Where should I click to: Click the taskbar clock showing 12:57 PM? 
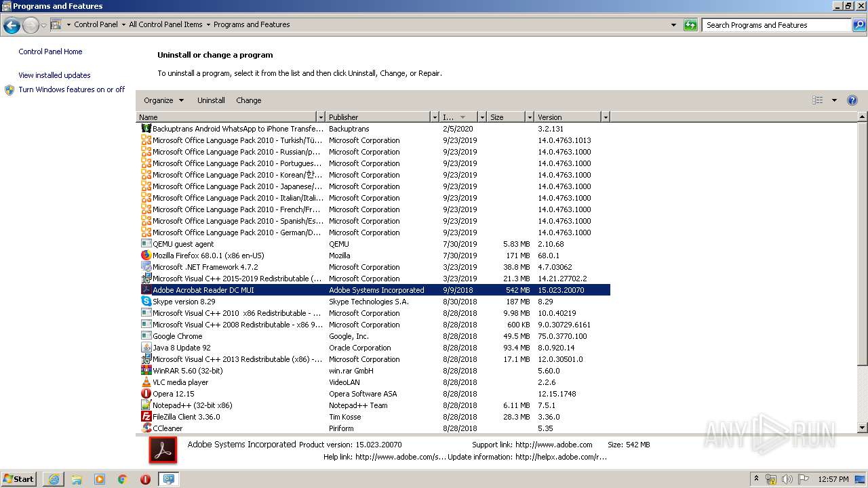point(833,479)
